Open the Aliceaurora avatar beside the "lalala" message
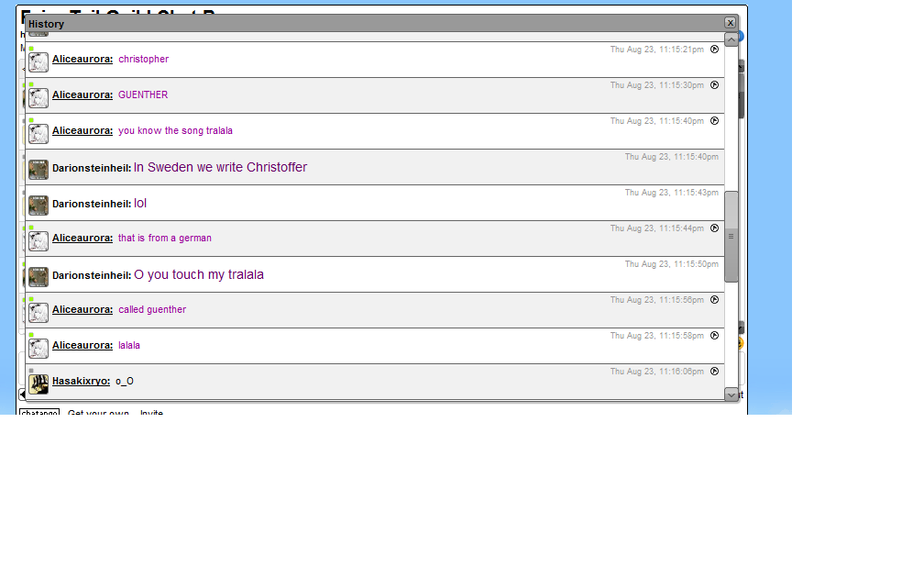This screenshot has height=578, width=924. click(x=38, y=349)
